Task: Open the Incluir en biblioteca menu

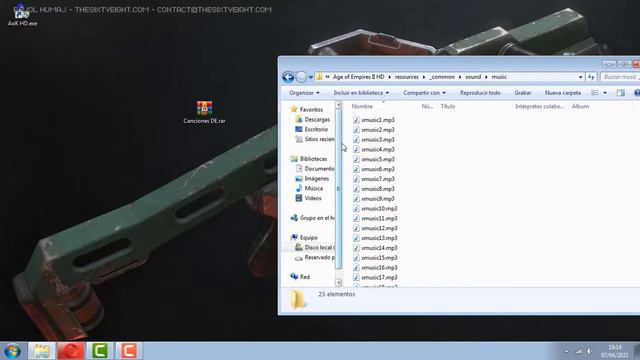Action: (x=361, y=93)
